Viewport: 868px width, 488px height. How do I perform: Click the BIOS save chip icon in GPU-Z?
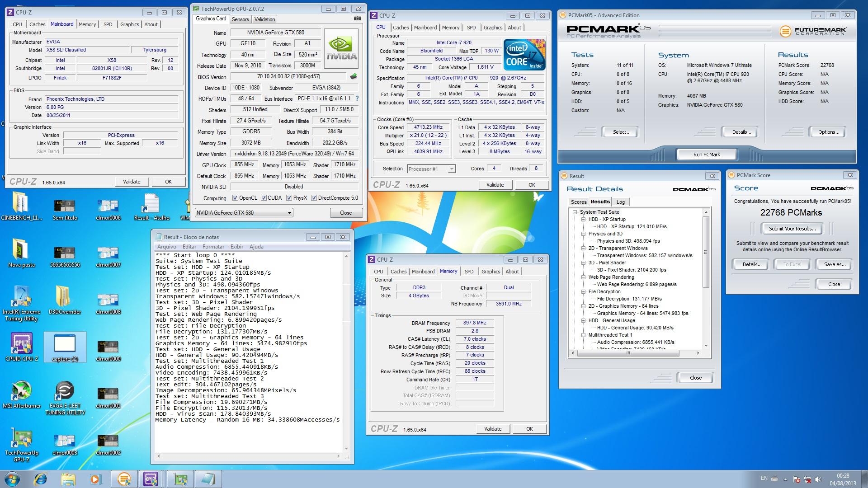354,76
